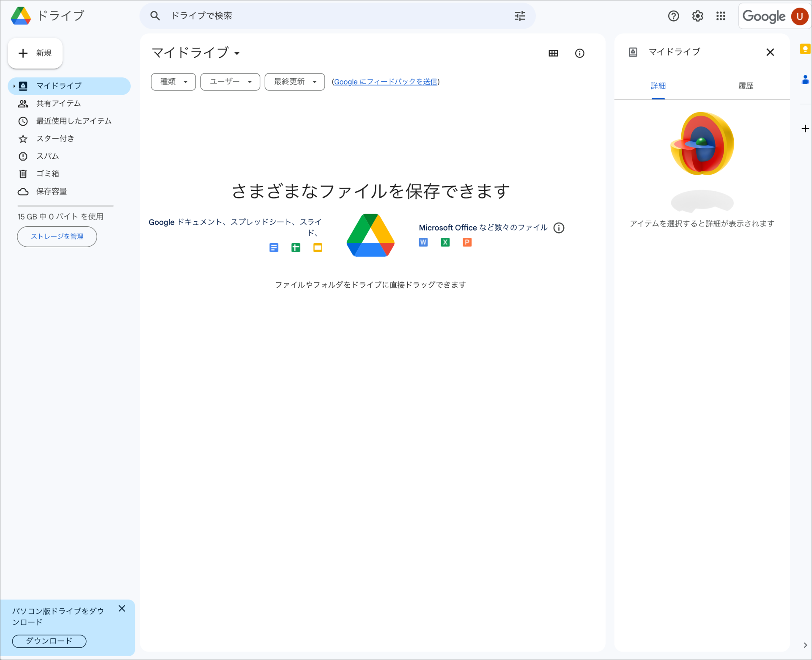Viewport: 812px width, 660px height.
Task: Open the 種類 (Type) filter dropdown
Action: click(x=173, y=82)
